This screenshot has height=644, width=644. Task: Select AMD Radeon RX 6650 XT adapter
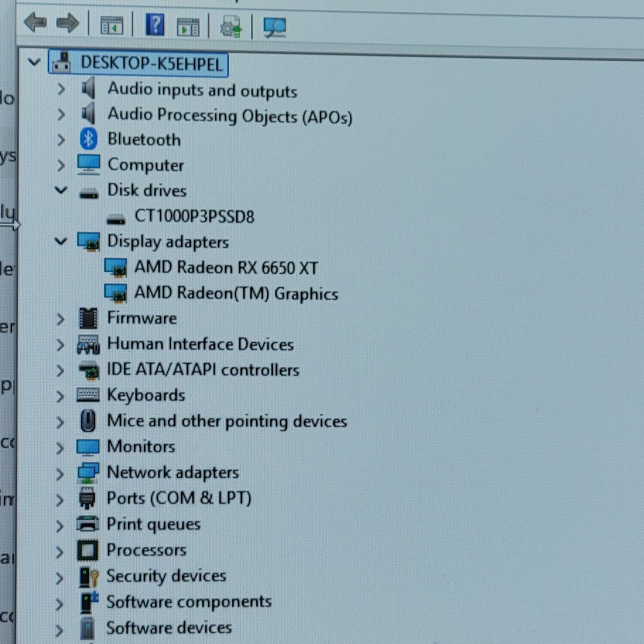226,268
